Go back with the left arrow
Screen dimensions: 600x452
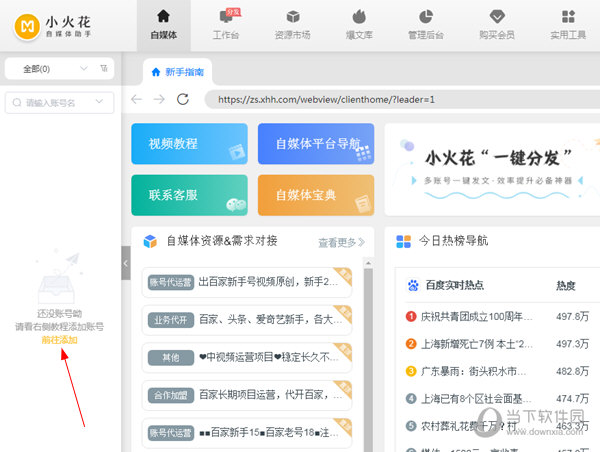[137, 100]
